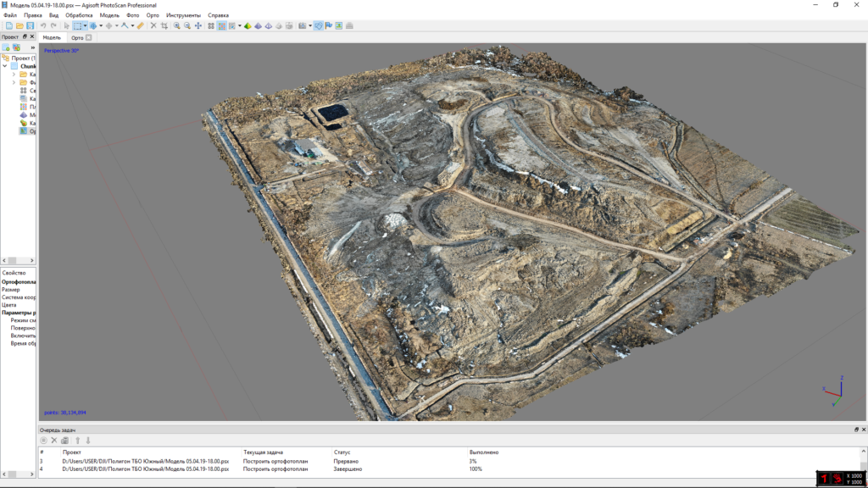This screenshot has width=868, height=488.
Task: Click the Zoom In magnifier icon
Action: pyautogui.click(x=176, y=26)
